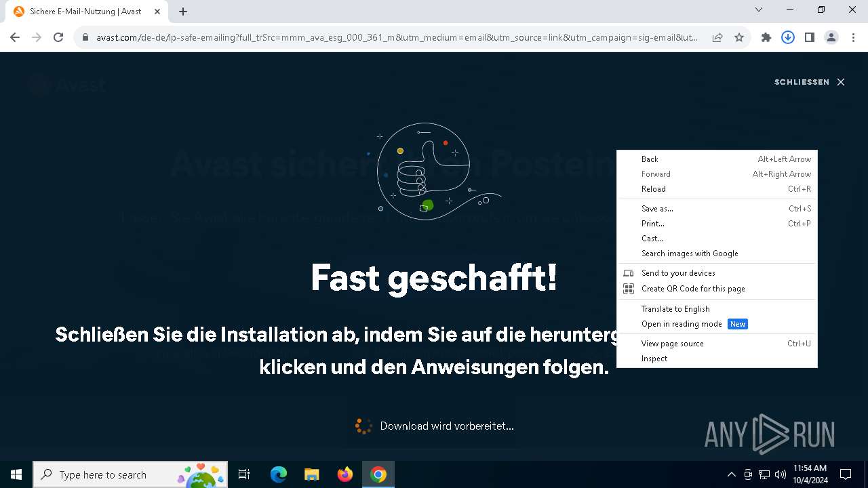This screenshot has width=868, height=488.
Task: Select Print... from context menu
Action: 717,224
